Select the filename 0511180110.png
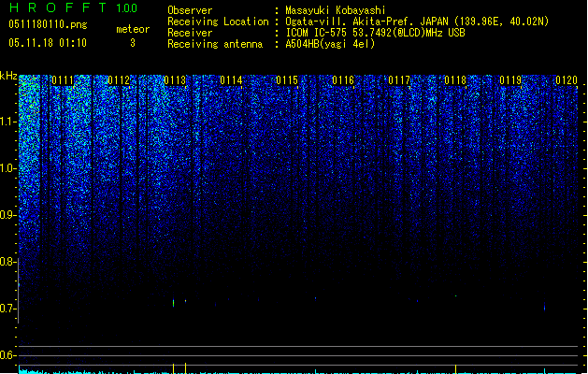 48,24
